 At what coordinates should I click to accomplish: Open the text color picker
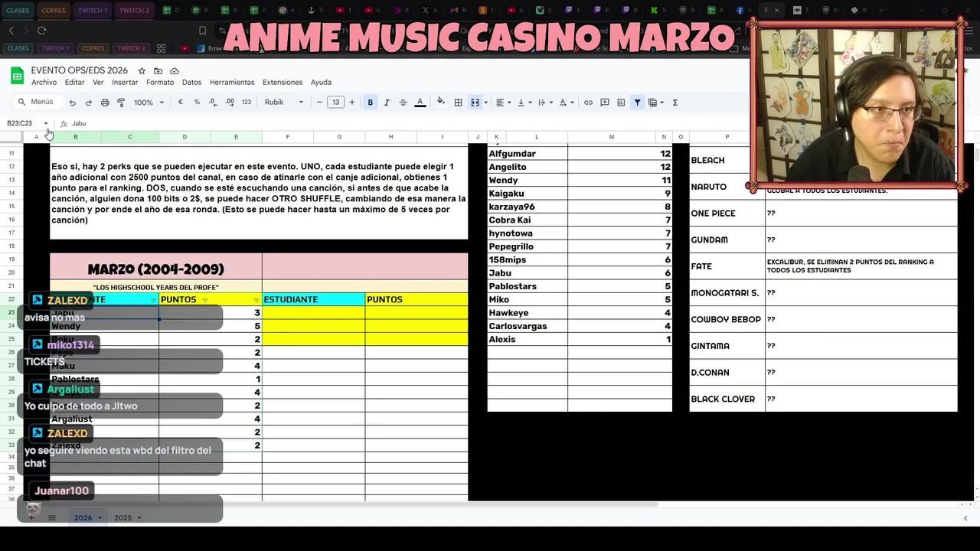click(420, 103)
